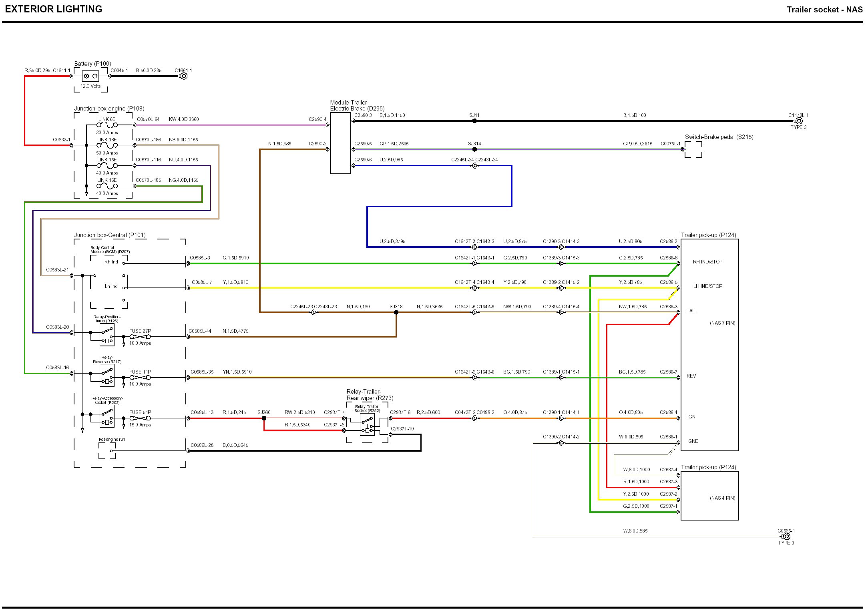
Task: Click the EXTERIOR LIGHTING heading
Action: point(54,9)
